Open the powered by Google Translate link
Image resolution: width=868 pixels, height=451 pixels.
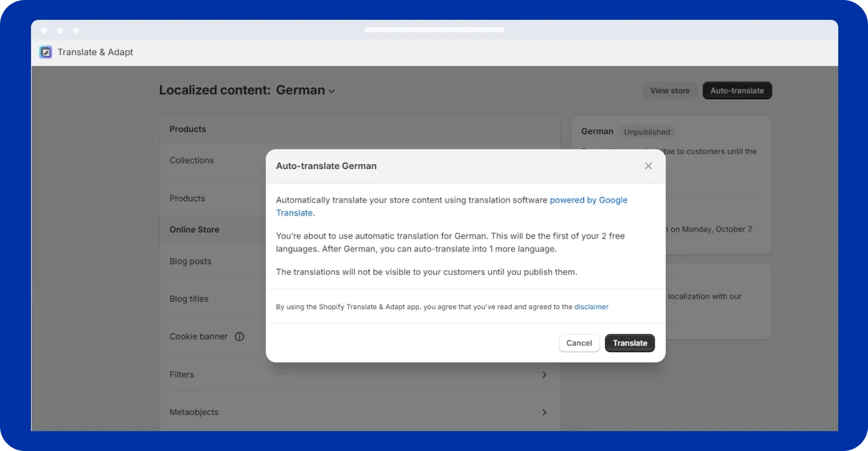coord(588,199)
